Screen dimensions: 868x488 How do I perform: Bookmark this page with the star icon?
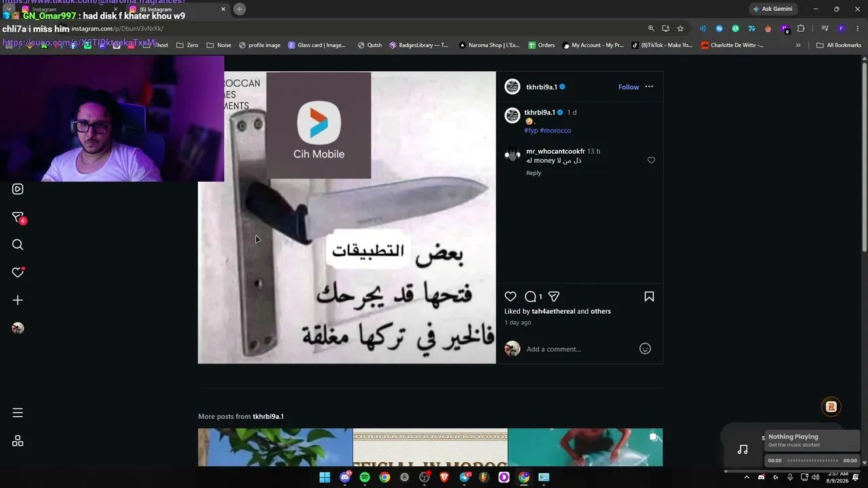[680, 28]
